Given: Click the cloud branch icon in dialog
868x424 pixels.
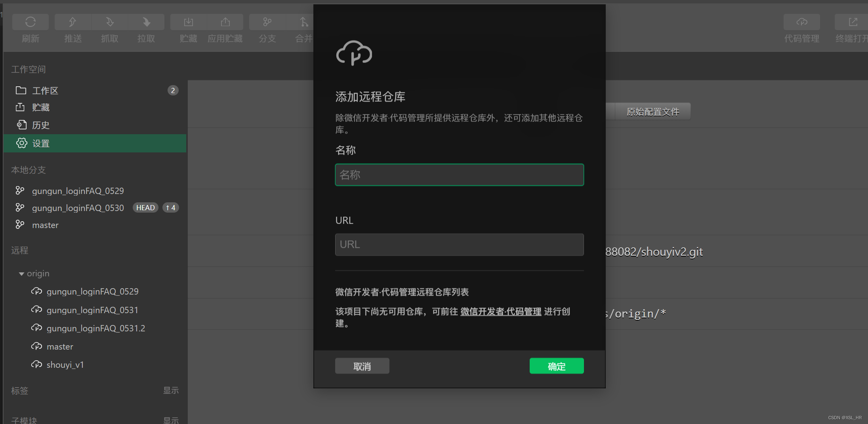Looking at the screenshot, I should (x=354, y=53).
